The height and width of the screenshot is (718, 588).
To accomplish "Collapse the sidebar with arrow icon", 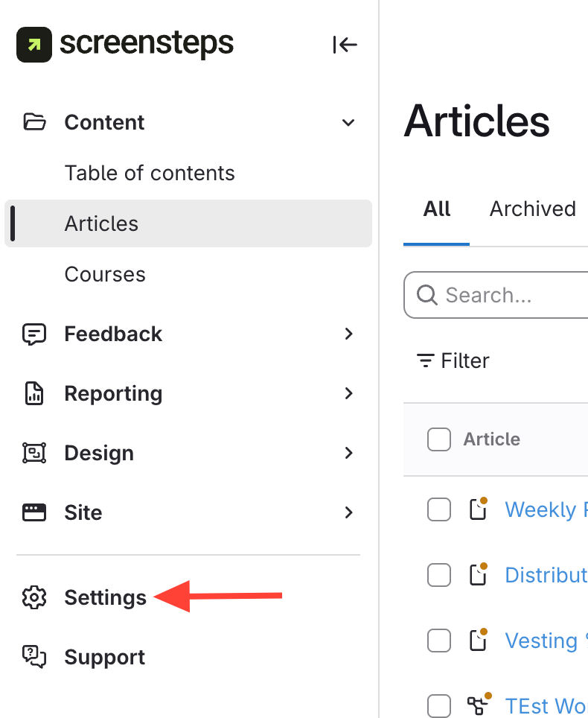I will (x=345, y=45).
